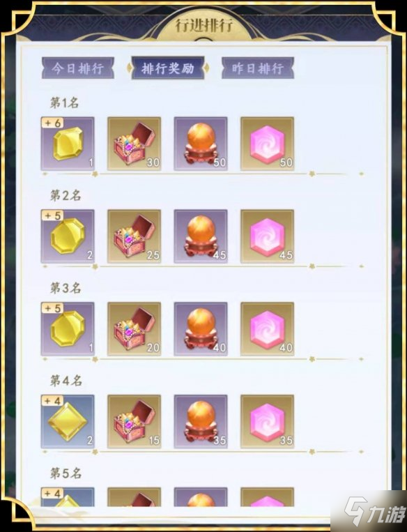Tap the orange orb with quantity 35
Viewport: 407px width, 532px height.
point(201,422)
